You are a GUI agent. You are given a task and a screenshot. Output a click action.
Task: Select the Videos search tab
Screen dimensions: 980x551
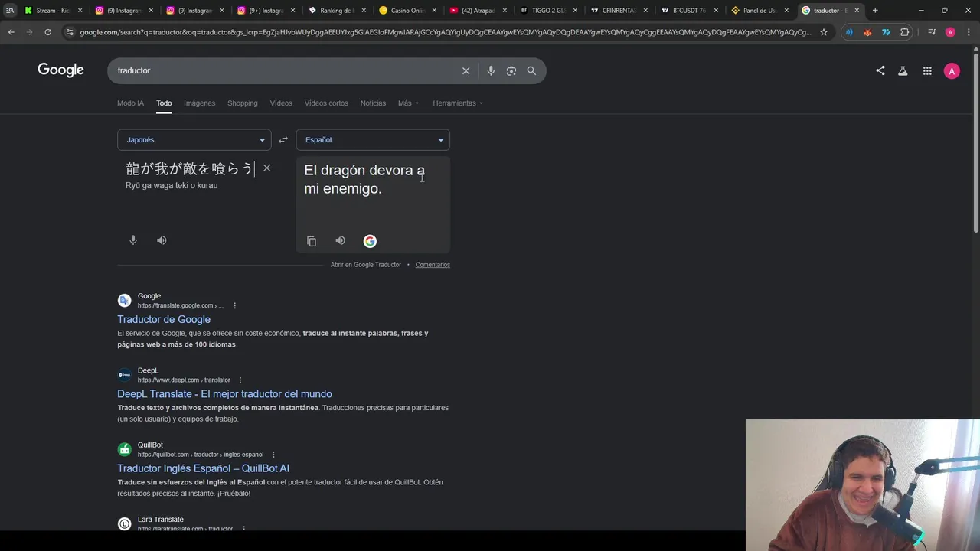[281, 103]
